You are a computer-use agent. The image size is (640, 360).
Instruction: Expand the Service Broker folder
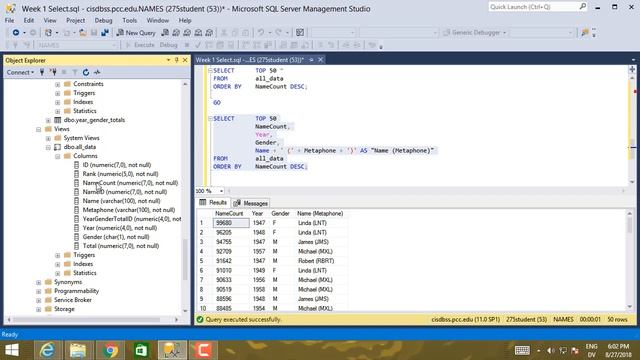click(x=39, y=300)
